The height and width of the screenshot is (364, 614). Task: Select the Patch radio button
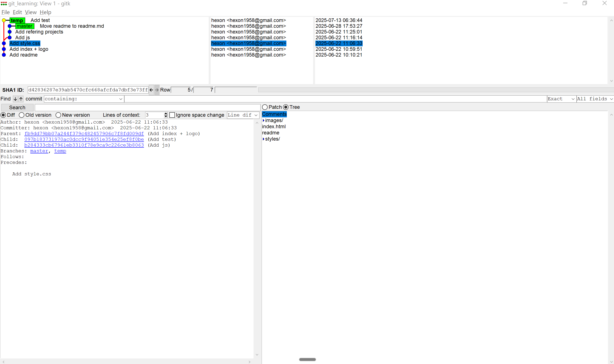pyautogui.click(x=265, y=107)
